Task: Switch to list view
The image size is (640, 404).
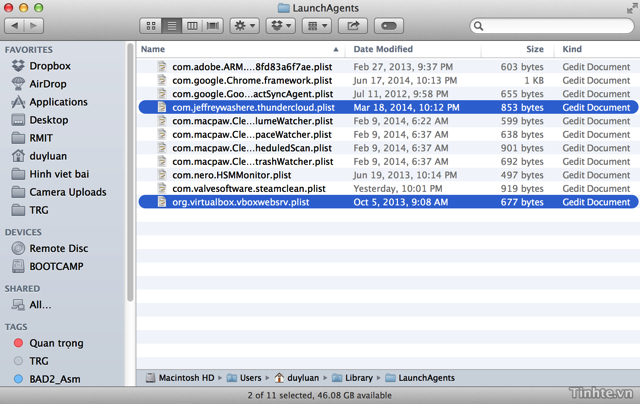Action: pos(172,26)
